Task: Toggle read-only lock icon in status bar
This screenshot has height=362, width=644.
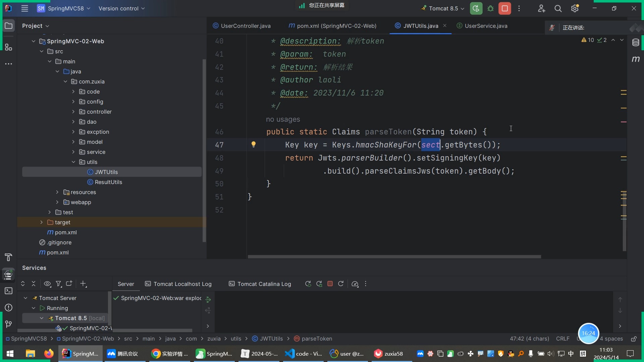Action: click(634, 339)
